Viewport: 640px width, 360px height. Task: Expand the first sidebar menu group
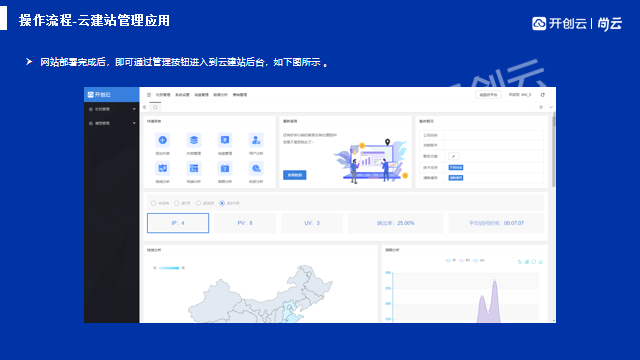click(111, 109)
